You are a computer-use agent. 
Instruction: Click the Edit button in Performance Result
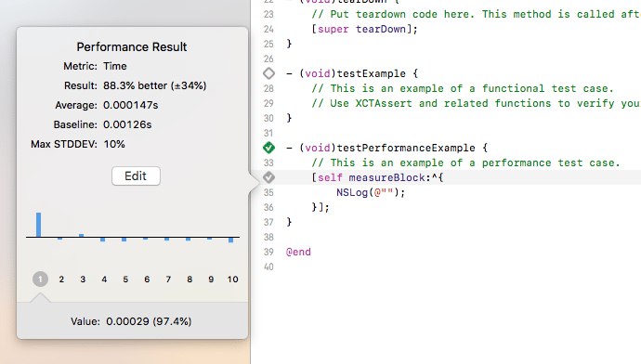click(x=136, y=176)
